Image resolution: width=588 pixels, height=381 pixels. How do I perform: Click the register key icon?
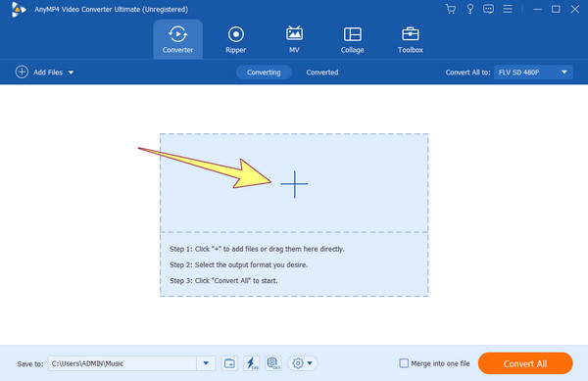(469, 9)
